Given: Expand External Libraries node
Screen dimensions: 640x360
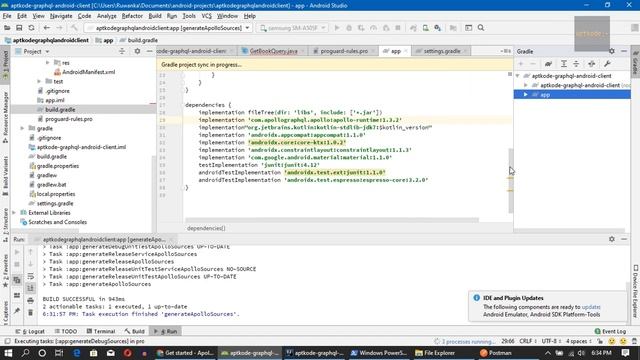Looking at the screenshot, I should (x=14, y=213).
